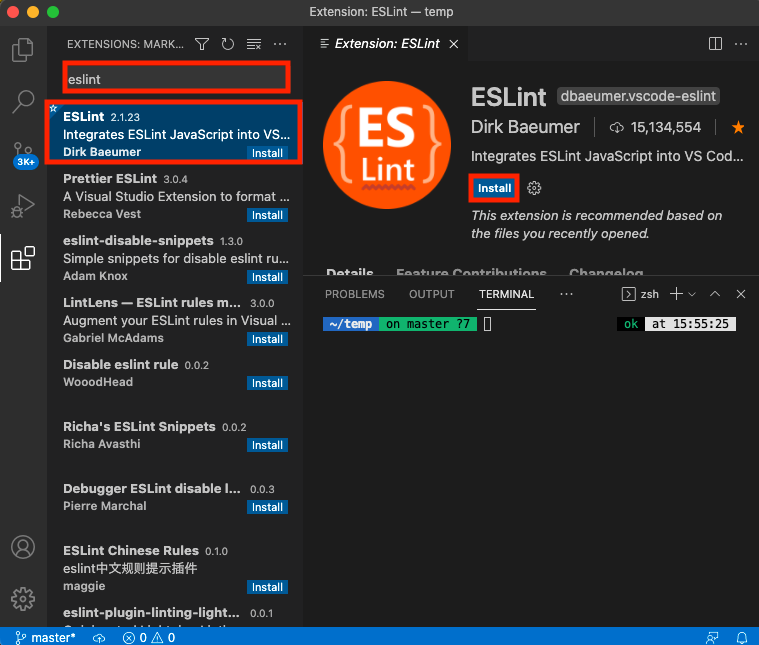Switch to the PROBLEMS panel tab

(x=355, y=294)
